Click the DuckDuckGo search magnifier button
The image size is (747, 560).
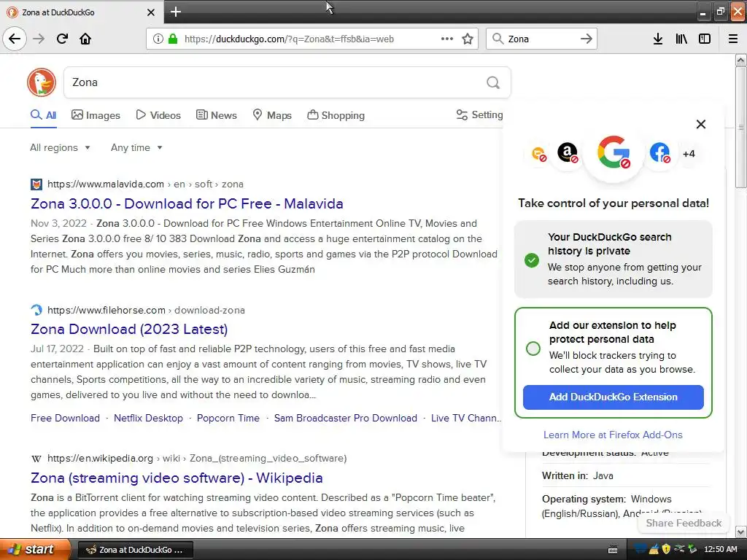pyautogui.click(x=493, y=82)
